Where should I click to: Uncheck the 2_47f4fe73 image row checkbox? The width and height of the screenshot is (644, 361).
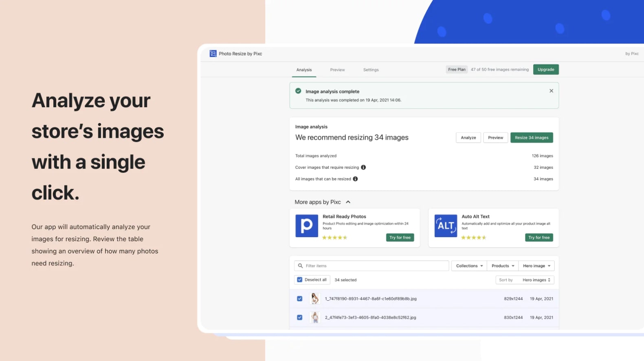coord(300,317)
